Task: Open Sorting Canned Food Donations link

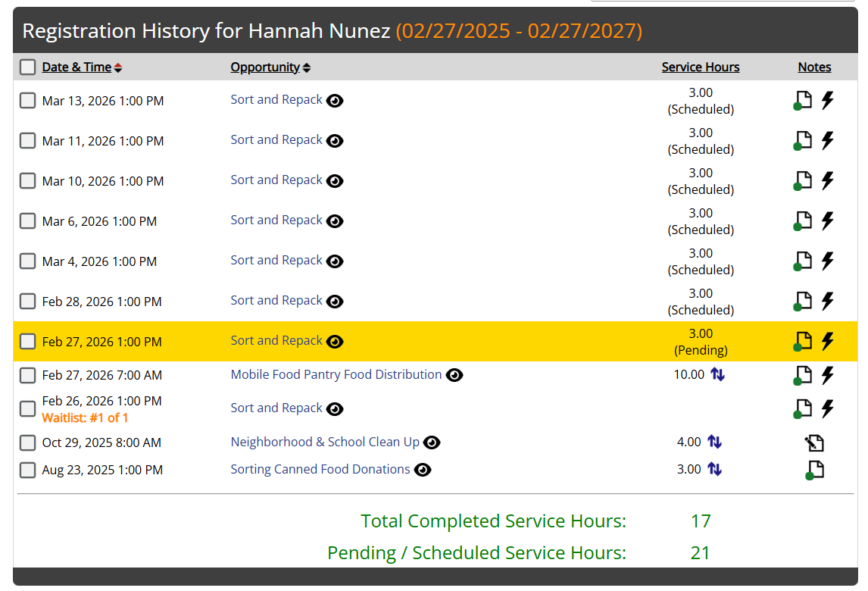Action: 320,469
